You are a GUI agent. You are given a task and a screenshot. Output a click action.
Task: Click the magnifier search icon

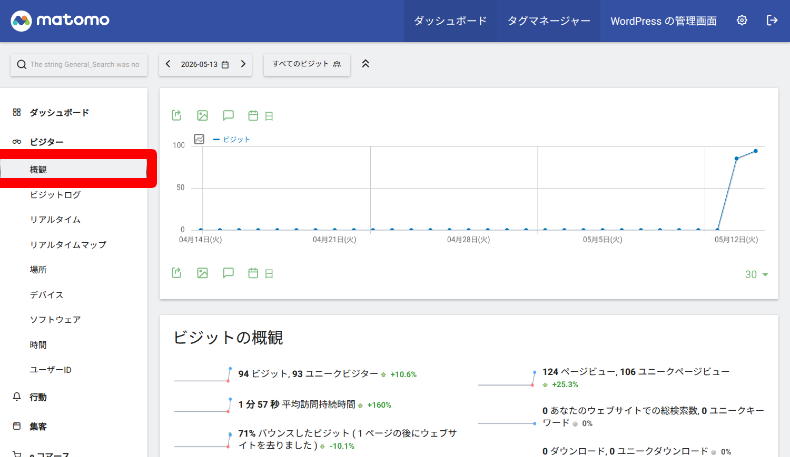[x=22, y=64]
